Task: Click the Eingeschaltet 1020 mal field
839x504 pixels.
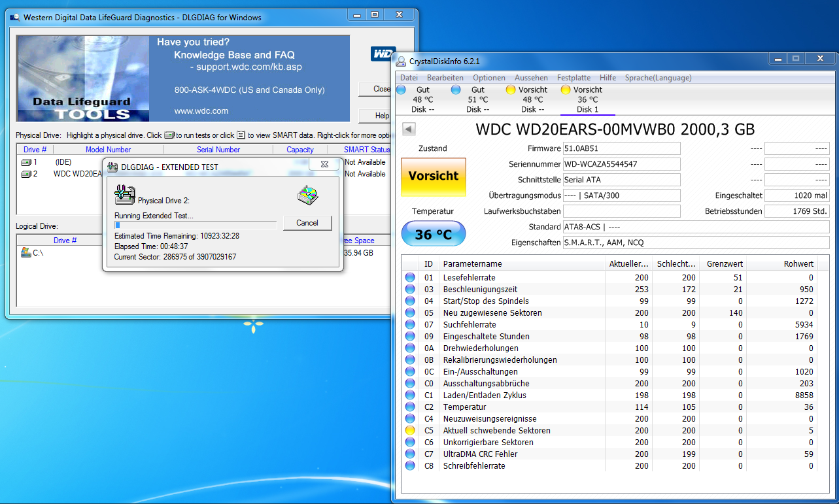Action: 797,195
